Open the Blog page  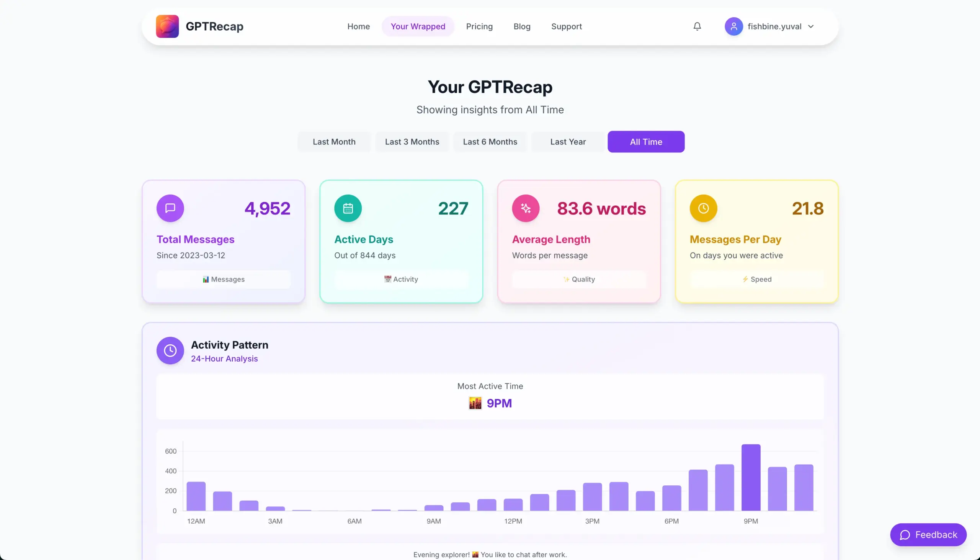click(x=522, y=26)
